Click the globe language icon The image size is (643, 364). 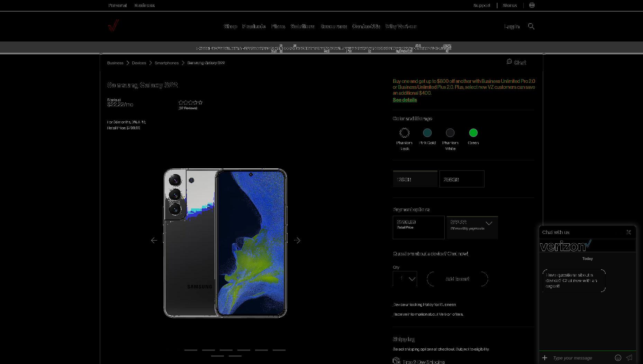pyautogui.click(x=532, y=5)
